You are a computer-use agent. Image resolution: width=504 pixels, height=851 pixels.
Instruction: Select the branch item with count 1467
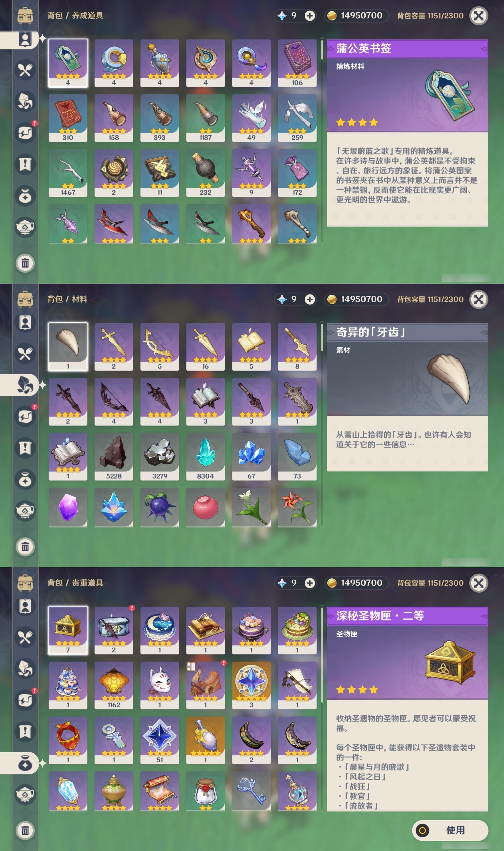[68, 173]
